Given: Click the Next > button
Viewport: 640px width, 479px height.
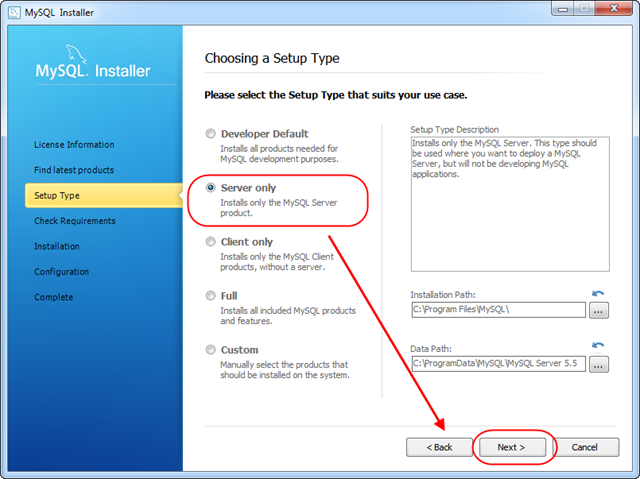Looking at the screenshot, I should click(x=512, y=448).
